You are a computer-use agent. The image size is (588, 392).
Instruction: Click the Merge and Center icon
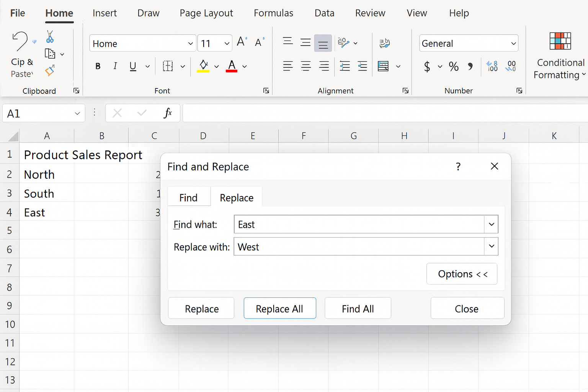click(x=383, y=66)
